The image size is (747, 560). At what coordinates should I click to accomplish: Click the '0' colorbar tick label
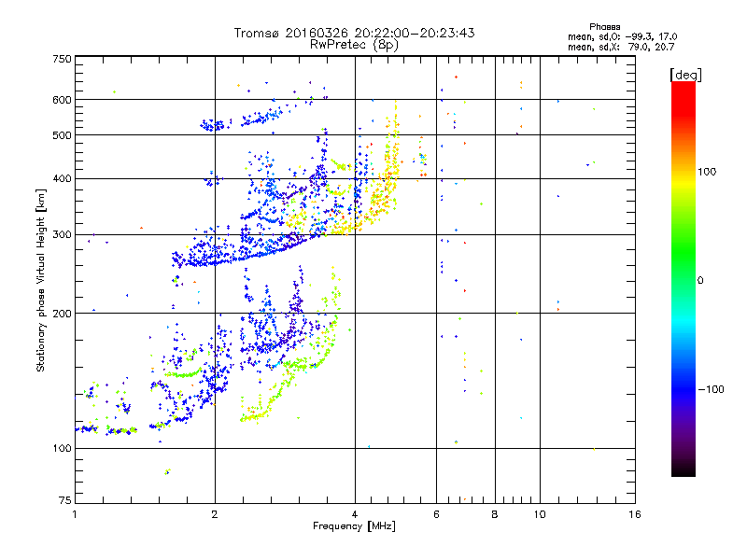[x=700, y=281]
